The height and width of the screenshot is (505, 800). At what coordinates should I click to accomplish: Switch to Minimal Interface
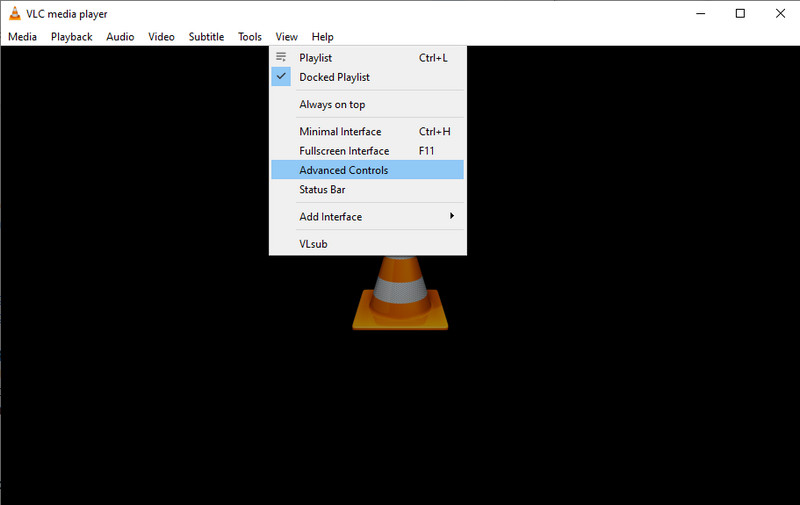point(367,132)
